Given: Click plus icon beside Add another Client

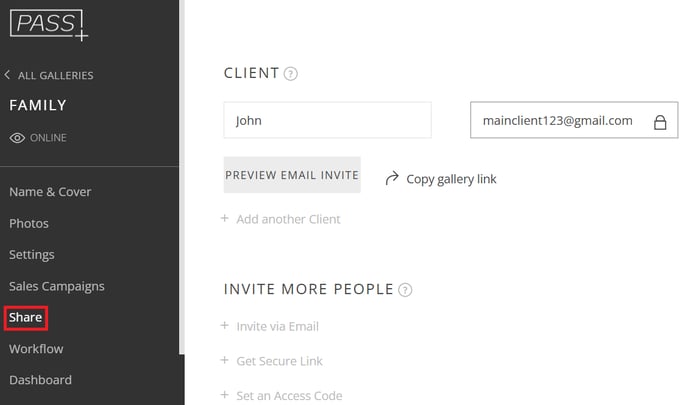Looking at the screenshot, I should [x=225, y=218].
